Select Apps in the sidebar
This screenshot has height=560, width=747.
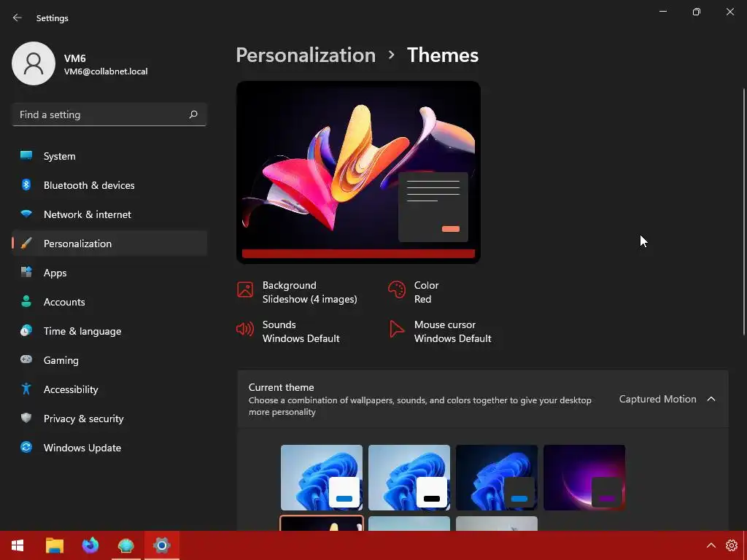point(109,273)
